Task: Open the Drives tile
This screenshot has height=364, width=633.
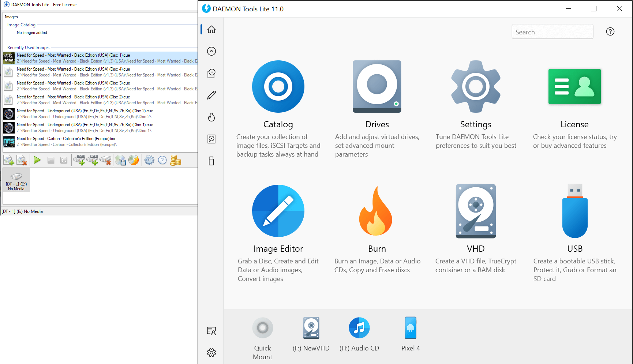Action: pyautogui.click(x=377, y=109)
